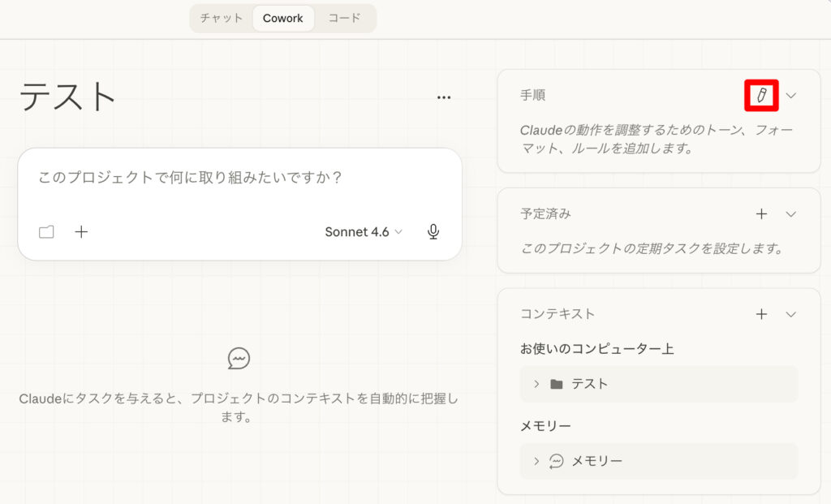Collapse the コンテキスト panel chevron
This screenshot has height=504, width=831.
(x=791, y=314)
